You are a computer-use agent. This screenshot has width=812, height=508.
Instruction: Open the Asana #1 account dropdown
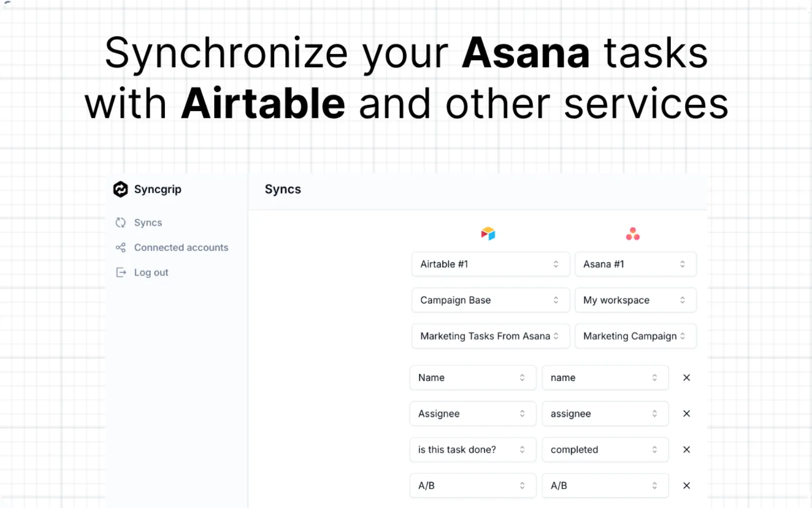pyautogui.click(x=635, y=264)
